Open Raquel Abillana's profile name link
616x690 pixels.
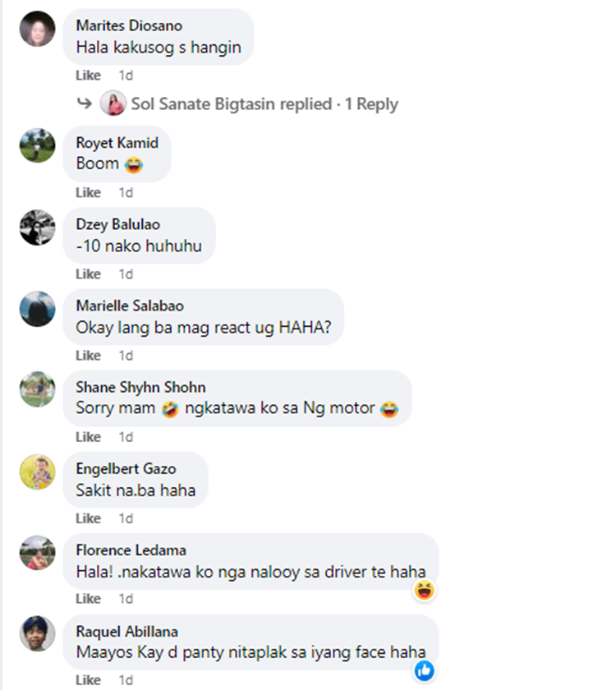(x=126, y=632)
